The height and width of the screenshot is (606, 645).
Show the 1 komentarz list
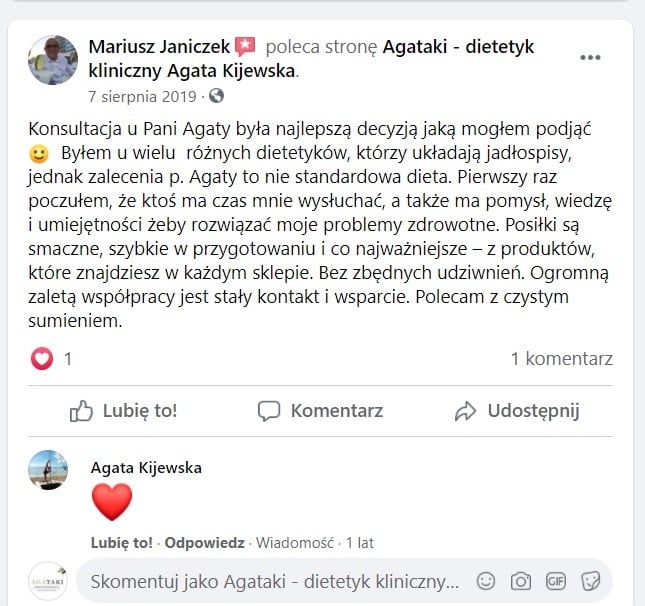[562, 359]
